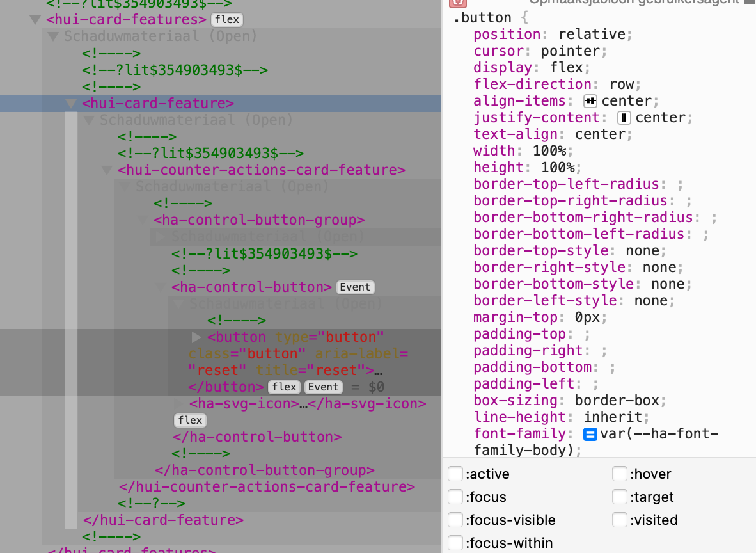756x553 pixels.
Task: Click the align-items center flex icon
Action: pos(590,101)
